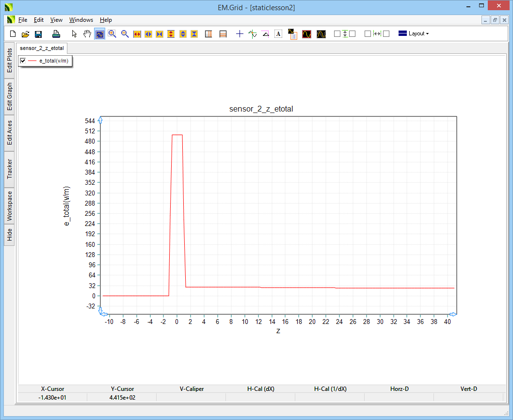This screenshot has height=420, width=513.
Task: Open the Windows menu
Action: pos(81,20)
